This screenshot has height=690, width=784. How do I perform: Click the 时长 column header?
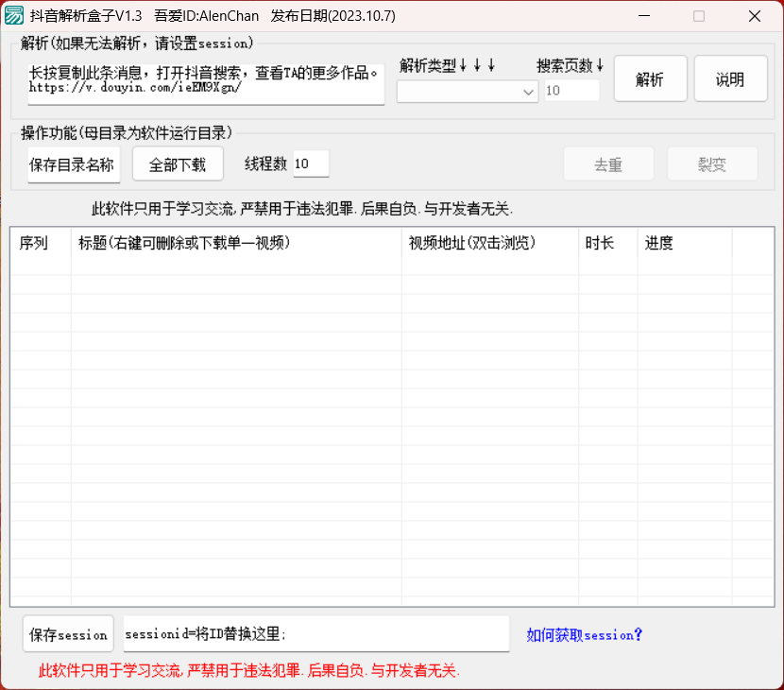[x=608, y=243]
